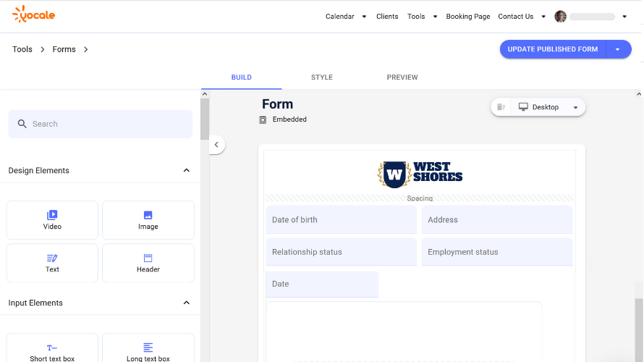Click the Form title text
This screenshot has height=362, width=644.
tap(278, 104)
